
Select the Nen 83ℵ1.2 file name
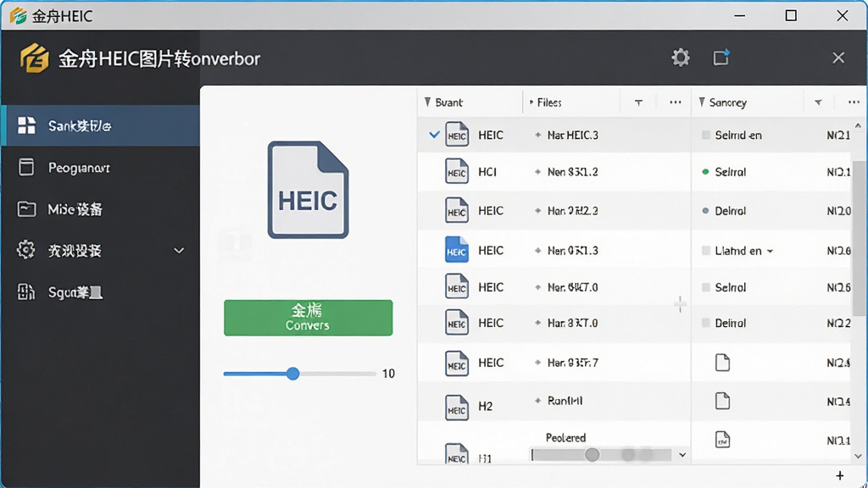tap(572, 172)
